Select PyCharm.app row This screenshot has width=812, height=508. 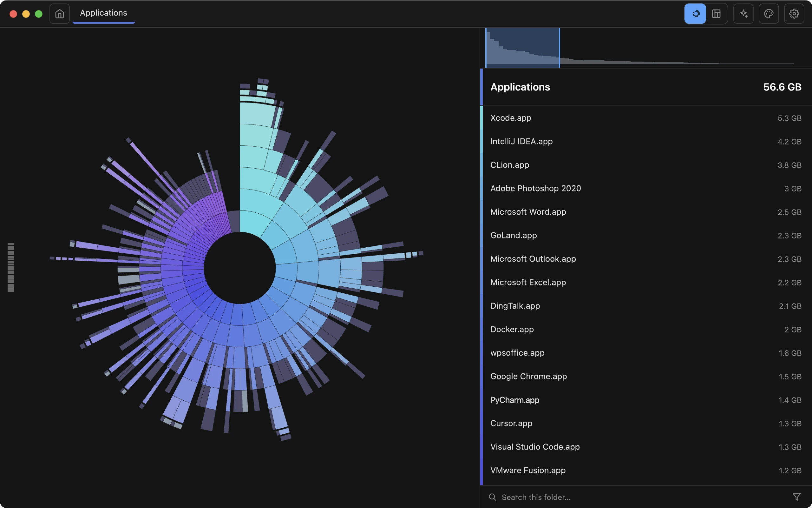645,400
